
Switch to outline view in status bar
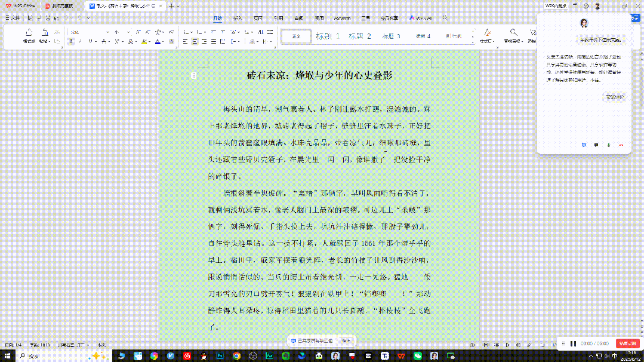point(497,345)
